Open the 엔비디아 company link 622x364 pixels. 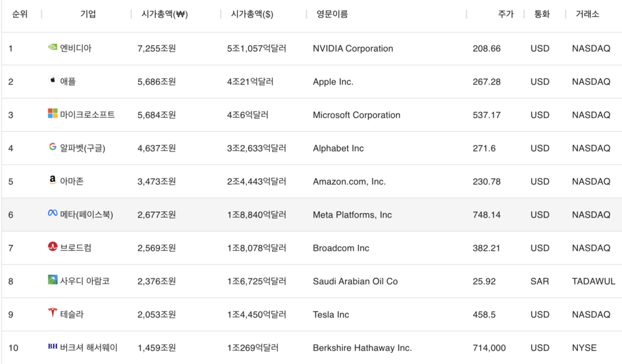click(x=76, y=49)
